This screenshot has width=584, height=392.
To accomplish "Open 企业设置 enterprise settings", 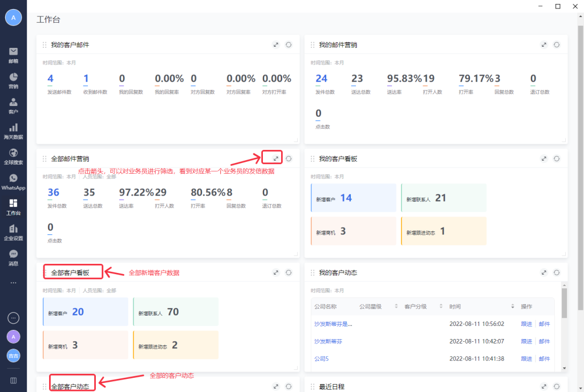I will pos(13,232).
